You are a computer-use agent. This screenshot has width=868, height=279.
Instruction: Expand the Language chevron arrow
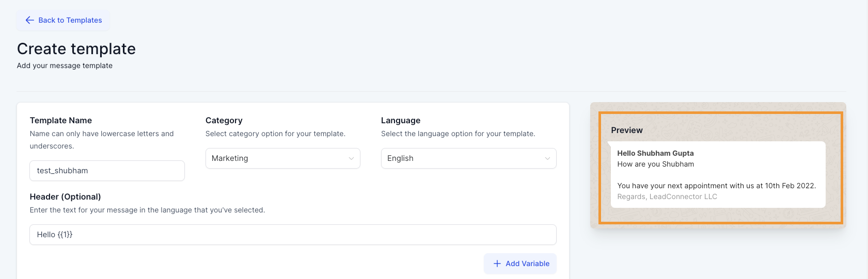tap(547, 158)
